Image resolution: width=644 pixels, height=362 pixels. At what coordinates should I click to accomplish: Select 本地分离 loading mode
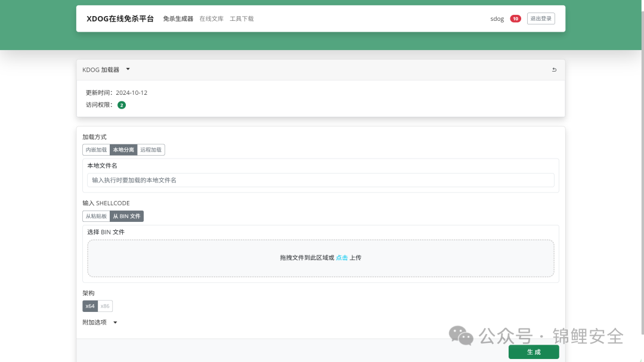(123, 150)
